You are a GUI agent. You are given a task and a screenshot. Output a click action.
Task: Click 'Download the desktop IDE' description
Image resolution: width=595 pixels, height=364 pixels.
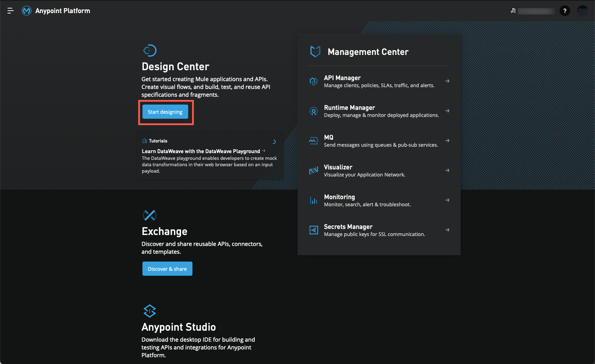pos(198,347)
